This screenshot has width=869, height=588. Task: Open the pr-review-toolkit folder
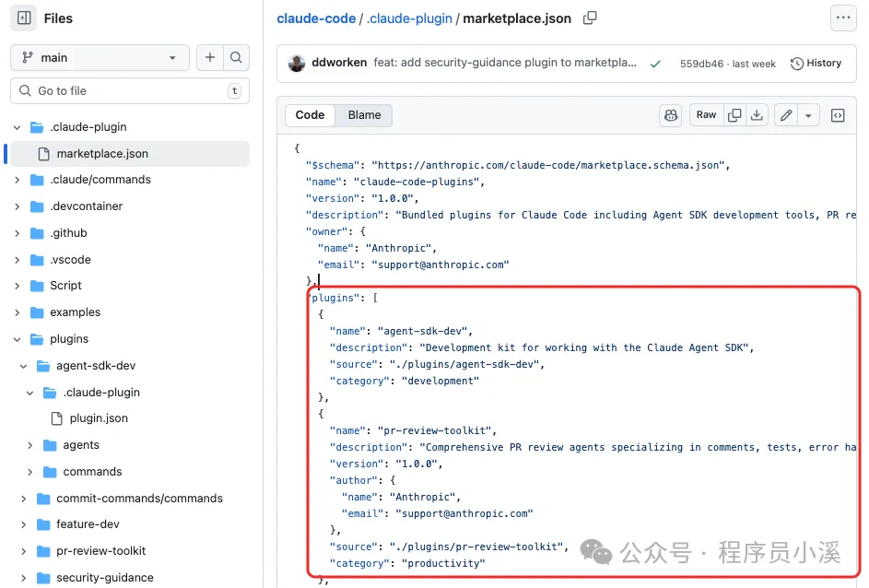click(x=100, y=551)
